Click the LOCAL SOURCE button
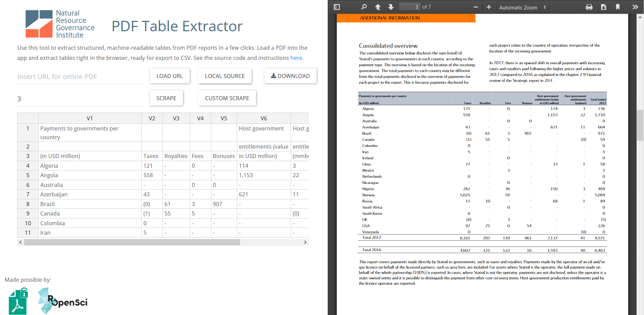The width and height of the screenshot is (644, 315). 225,76
